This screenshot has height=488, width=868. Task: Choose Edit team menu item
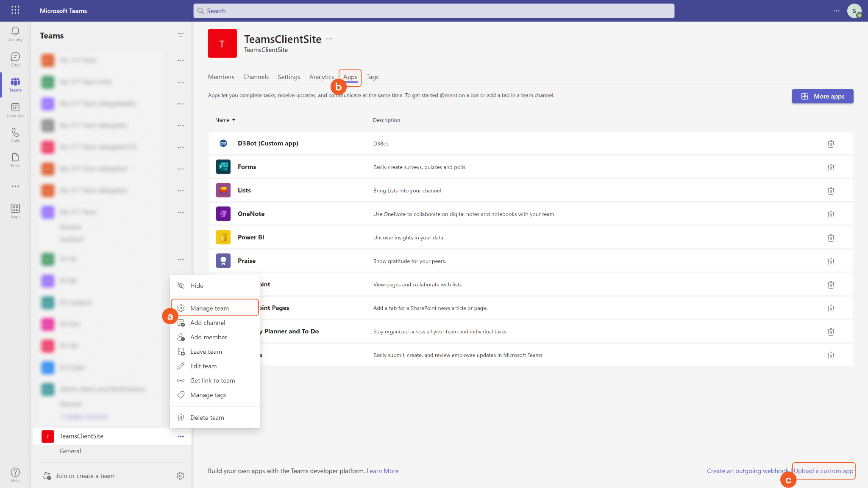click(x=215, y=366)
